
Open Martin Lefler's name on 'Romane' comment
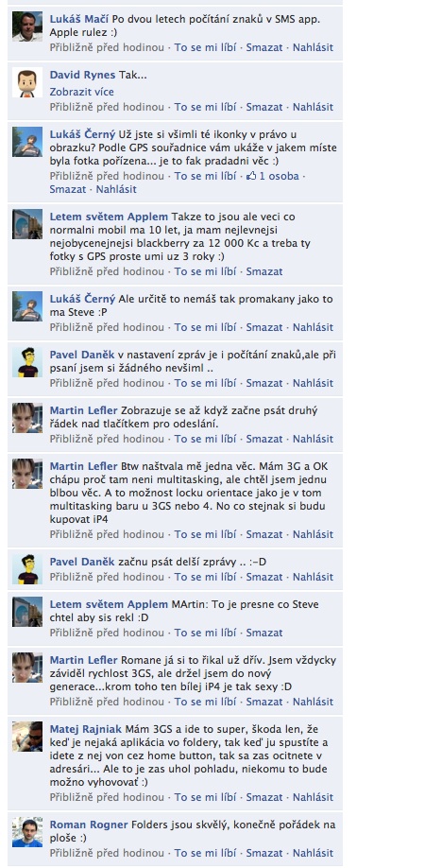(83, 660)
